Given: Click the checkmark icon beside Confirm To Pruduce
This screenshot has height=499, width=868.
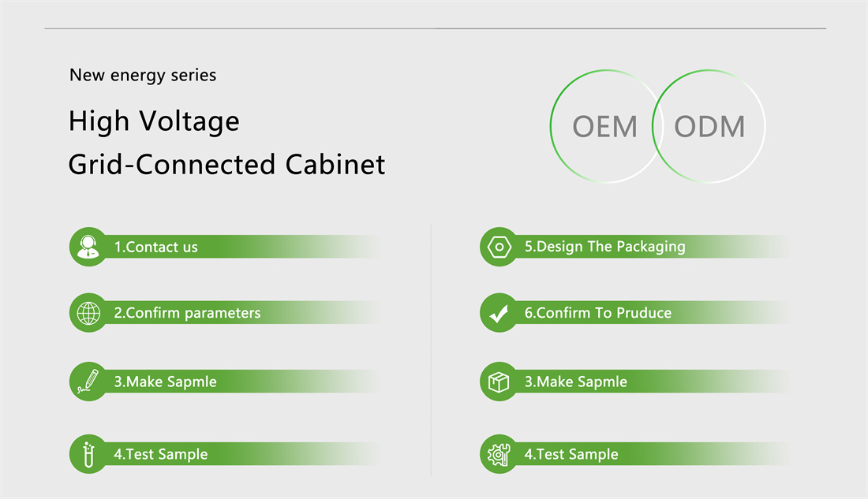Looking at the screenshot, I should pos(499,313).
